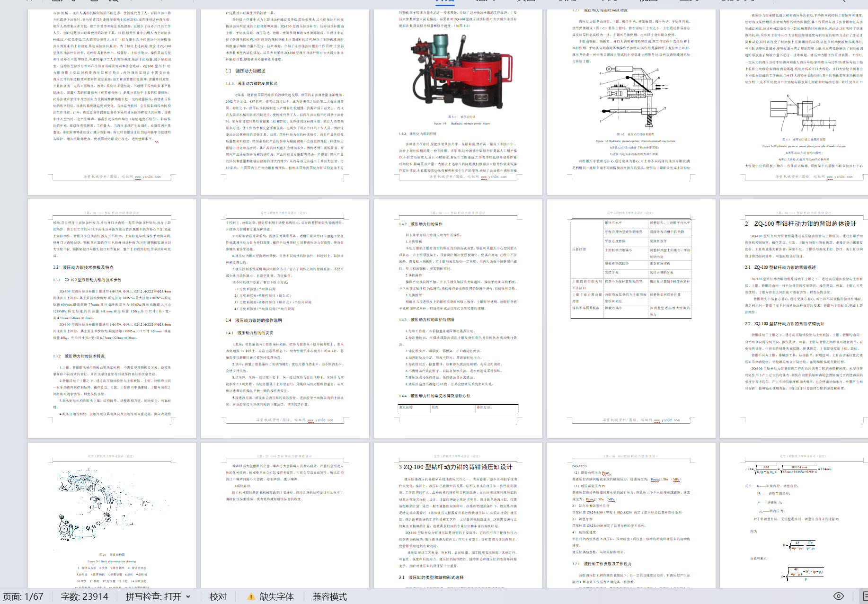Click heading '3.1 液压缸的类型和结构形式选择'
The height and width of the screenshot is (604, 868).
(x=431, y=577)
